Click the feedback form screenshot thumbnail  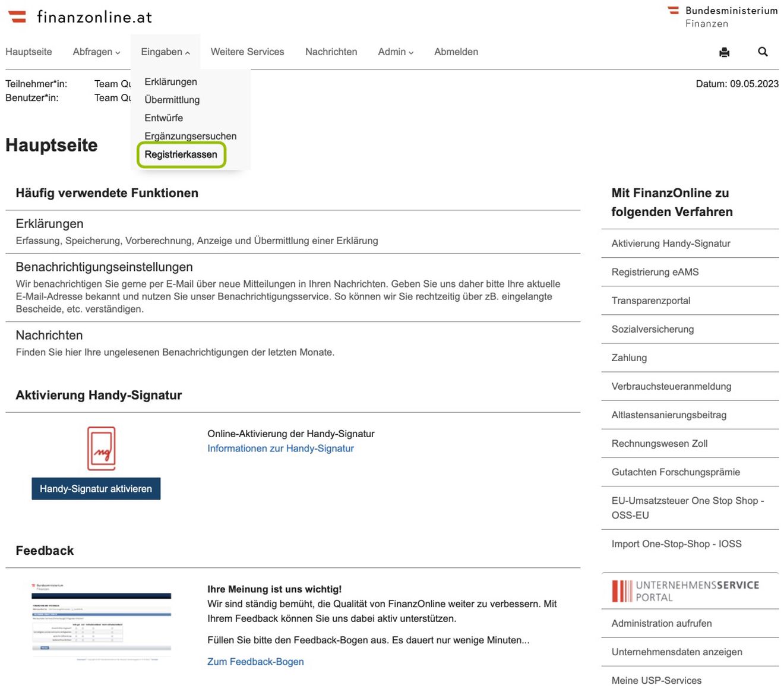[x=101, y=621]
